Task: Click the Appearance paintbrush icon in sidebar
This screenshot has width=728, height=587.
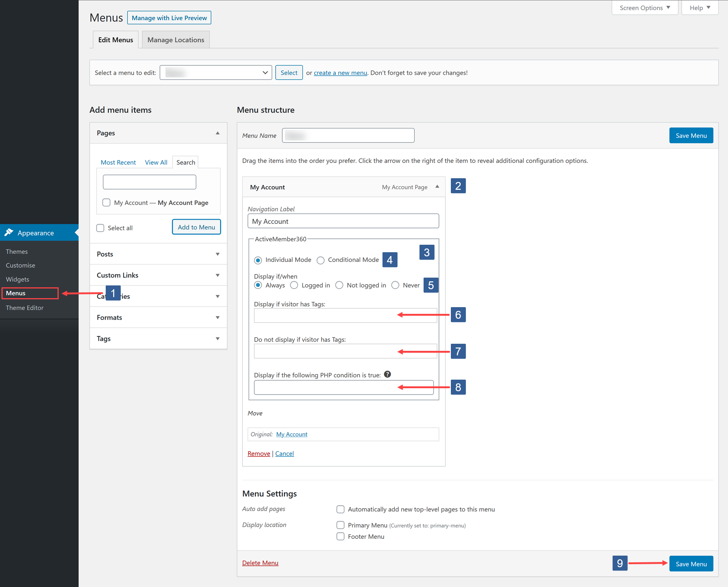Action: point(9,232)
